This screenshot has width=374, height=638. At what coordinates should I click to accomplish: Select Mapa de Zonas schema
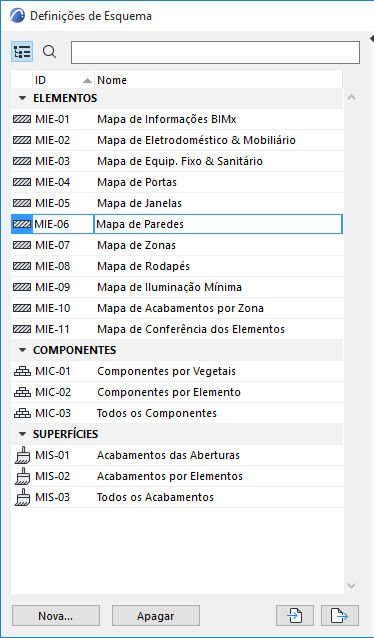click(x=177, y=245)
